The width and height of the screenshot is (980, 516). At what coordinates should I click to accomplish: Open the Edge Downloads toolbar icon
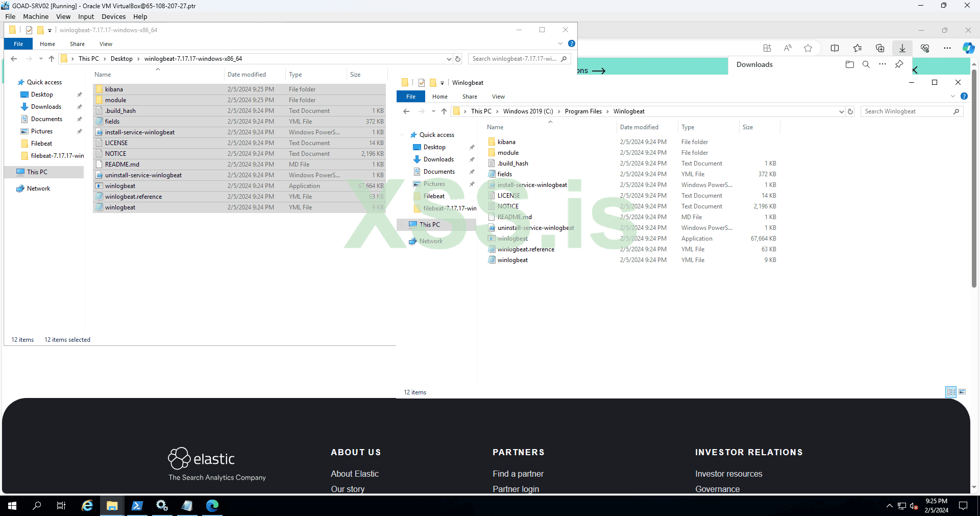point(902,48)
